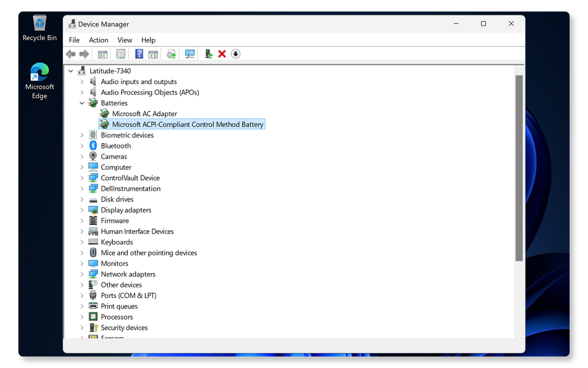Screen dimensions: 588x368
Task: Click the Forward arrow toolbar icon
Action: click(x=84, y=54)
